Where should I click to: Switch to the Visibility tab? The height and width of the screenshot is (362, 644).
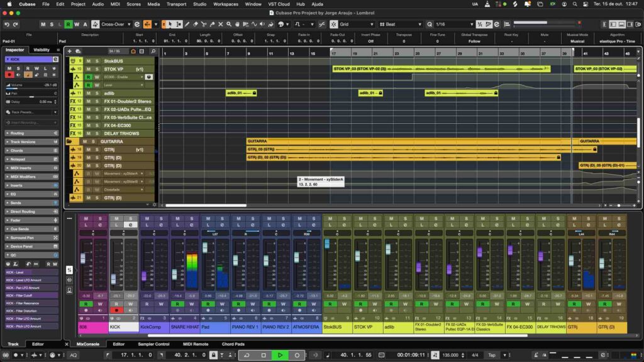tap(42, 50)
